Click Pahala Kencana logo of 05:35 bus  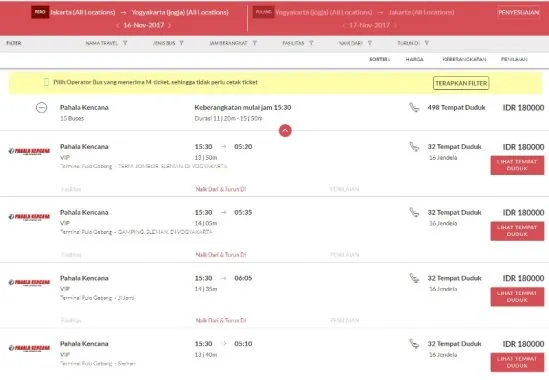tap(29, 217)
